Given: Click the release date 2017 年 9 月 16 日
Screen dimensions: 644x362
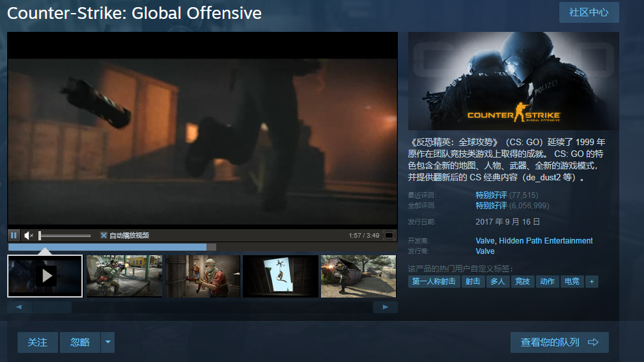Looking at the screenshot, I should [x=508, y=221].
